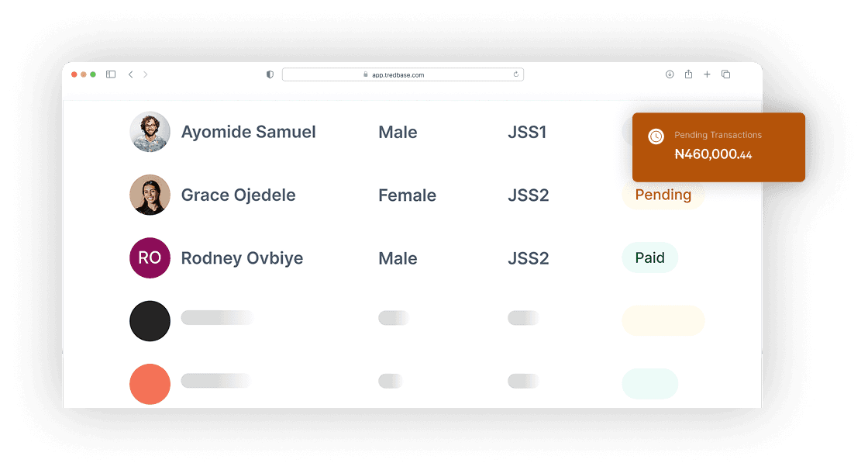868x470 pixels.
Task: Open Grace Ojedele's profile photo
Action: pyautogui.click(x=150, y=195)
